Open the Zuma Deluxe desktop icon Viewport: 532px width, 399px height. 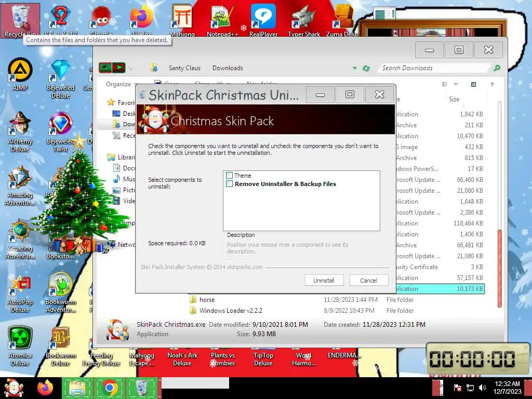(x=343, y=20)
